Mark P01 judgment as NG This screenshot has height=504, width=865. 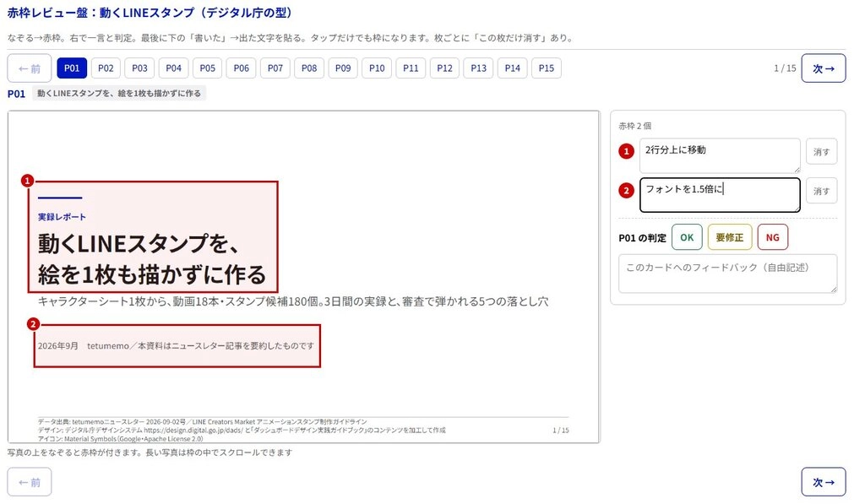pyautogui.click(x=773, y=238)
